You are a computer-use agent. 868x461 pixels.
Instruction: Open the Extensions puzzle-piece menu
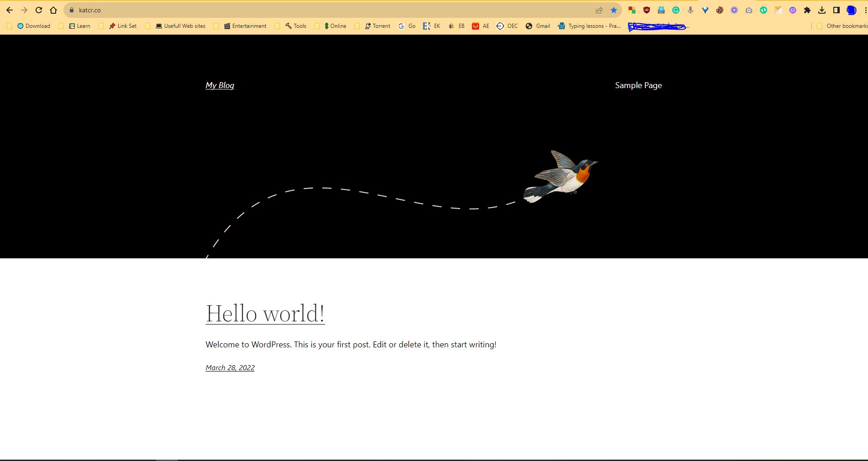(x=807, y=10)
